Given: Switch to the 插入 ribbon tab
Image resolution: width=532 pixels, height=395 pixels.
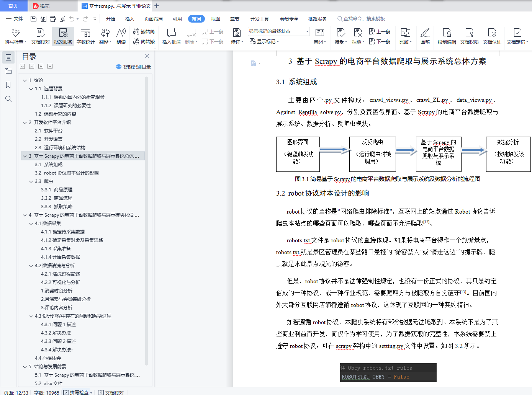Looking at the screenshot, I should pyautogui.click(x=130, y=19).
